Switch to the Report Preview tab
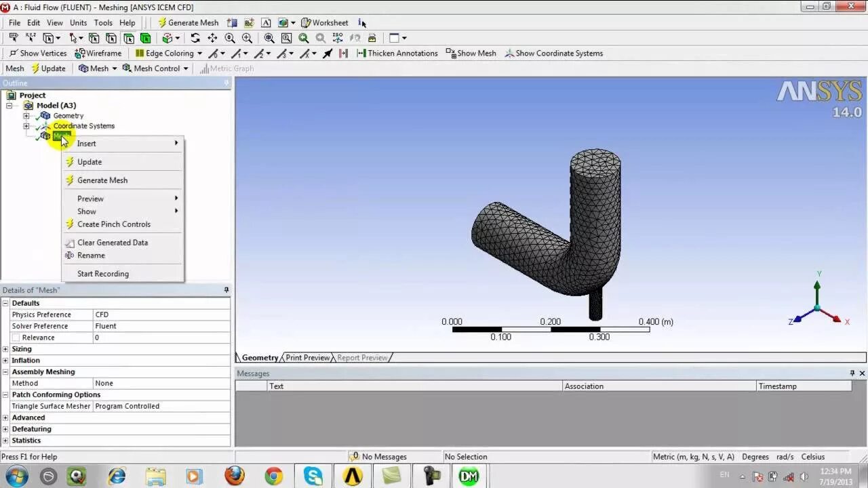Viewport: 868px width, 488px height. [362, 358]
